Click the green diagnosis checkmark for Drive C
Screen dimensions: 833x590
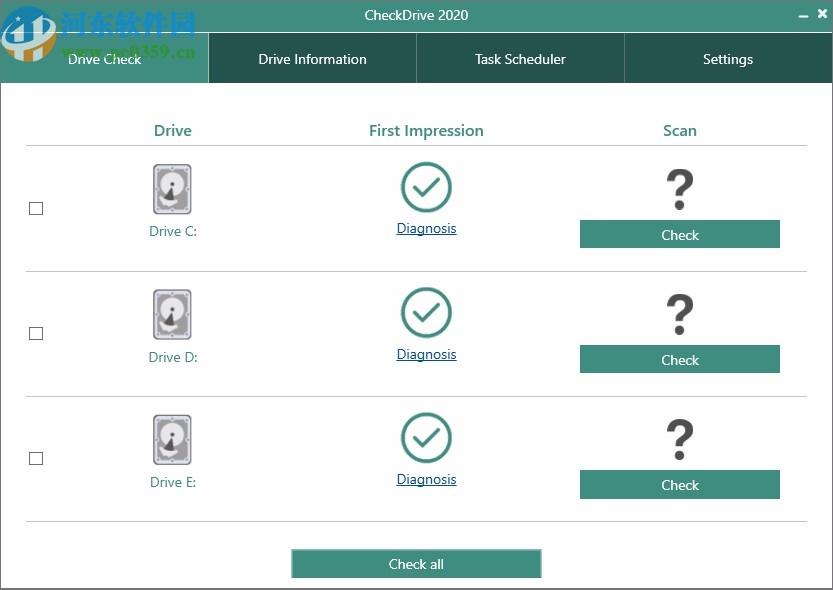click(426, 189)
